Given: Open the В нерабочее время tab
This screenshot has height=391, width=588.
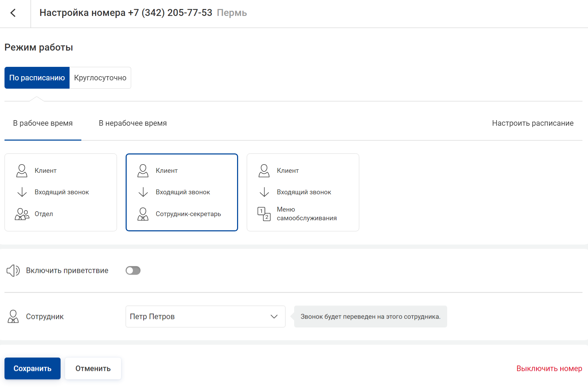Looking at the screenshot, I should coord(133,123).
